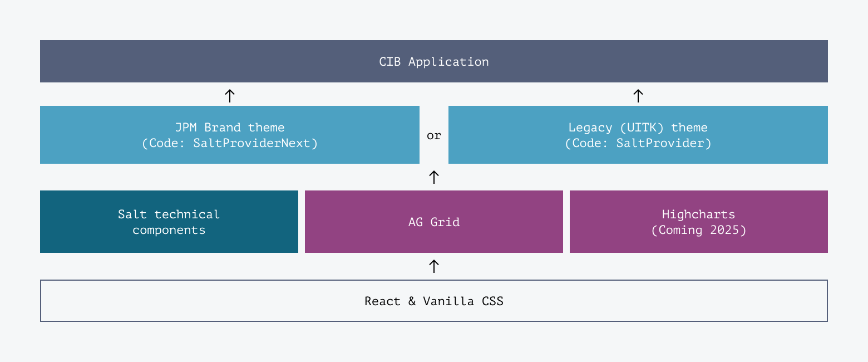The height and width of the screenshot is (362, 868).
Task: Click the word 'Application' in the top bar
Action: (448, 61)
